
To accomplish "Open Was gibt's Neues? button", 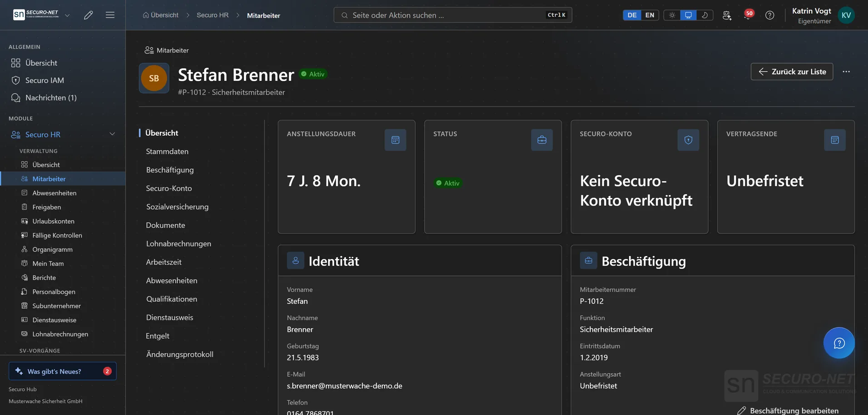I will pyautogui.click(x=63, y=371).
